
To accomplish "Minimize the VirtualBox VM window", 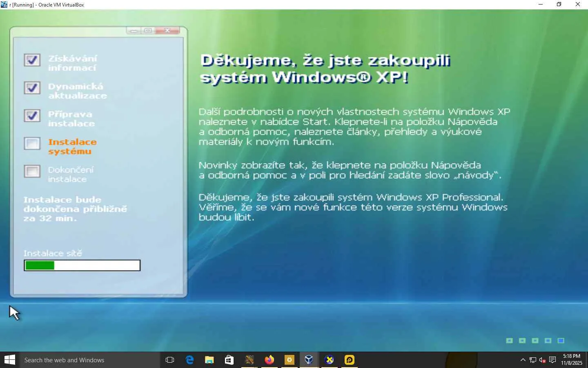I will click(541, 4).
